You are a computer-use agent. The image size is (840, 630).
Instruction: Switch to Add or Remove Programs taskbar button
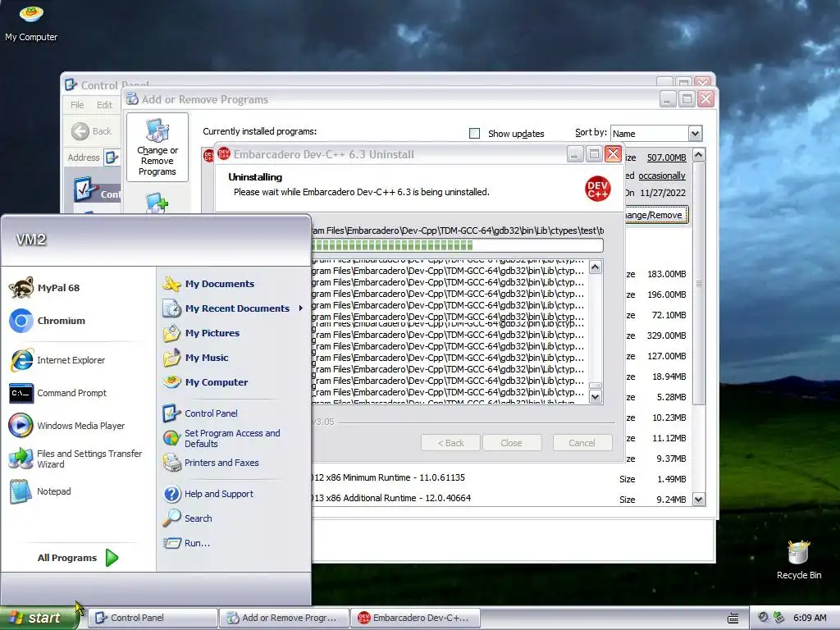pos(284,618)
